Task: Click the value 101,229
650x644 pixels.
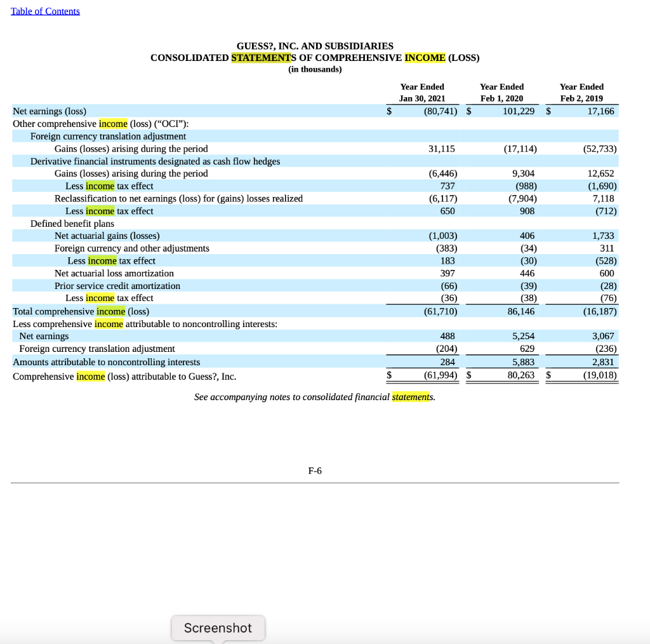Action: 519,111
